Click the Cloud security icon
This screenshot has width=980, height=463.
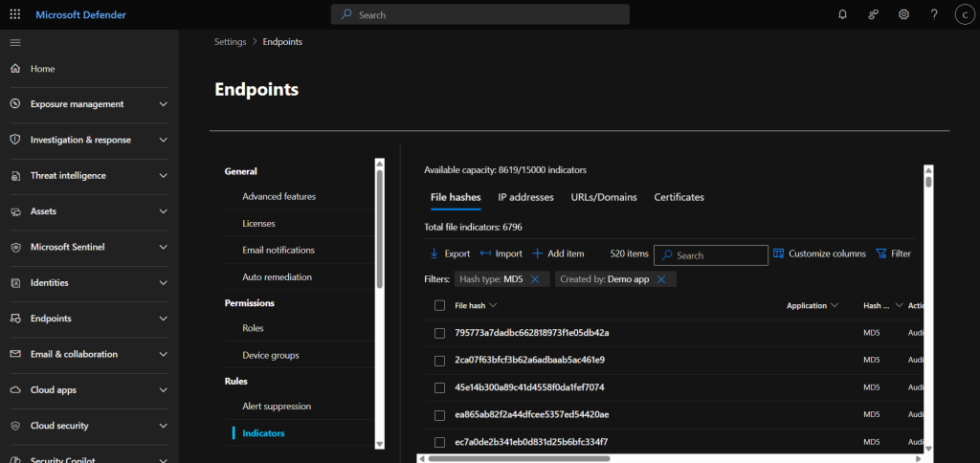pos(16,426)
